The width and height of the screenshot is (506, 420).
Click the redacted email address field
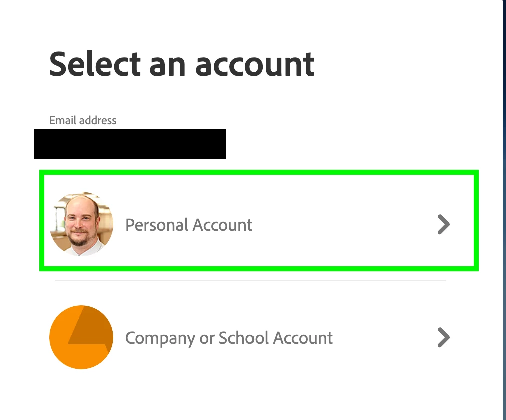[130, 144]
